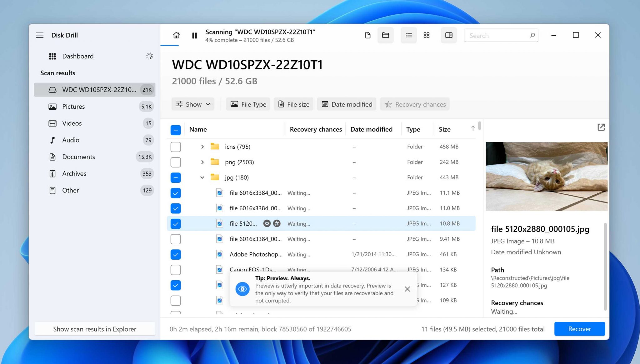Select Pictures in the sidebar
The image size is (640, 364).
click(73, 106)
